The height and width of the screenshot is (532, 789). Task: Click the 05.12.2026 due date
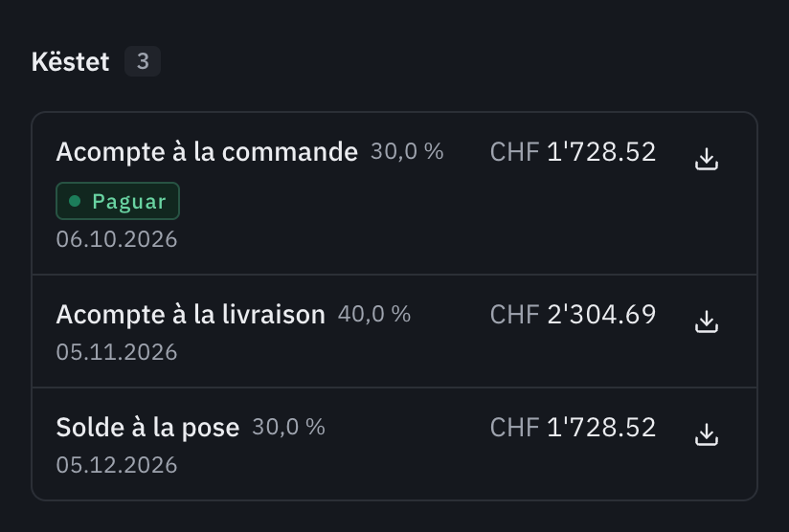[117, 465]
